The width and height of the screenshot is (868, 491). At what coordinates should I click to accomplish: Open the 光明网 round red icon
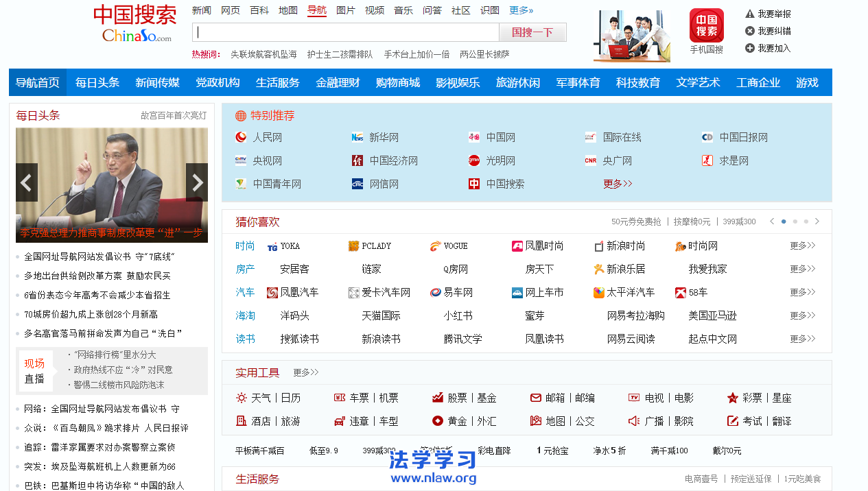[474, 160]
